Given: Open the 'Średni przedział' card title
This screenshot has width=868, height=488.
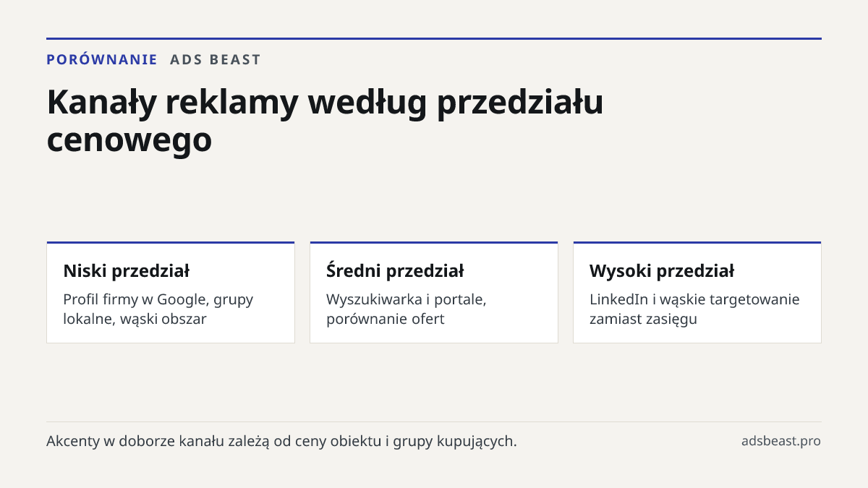Looking at the screenshot, I should 395,271.
